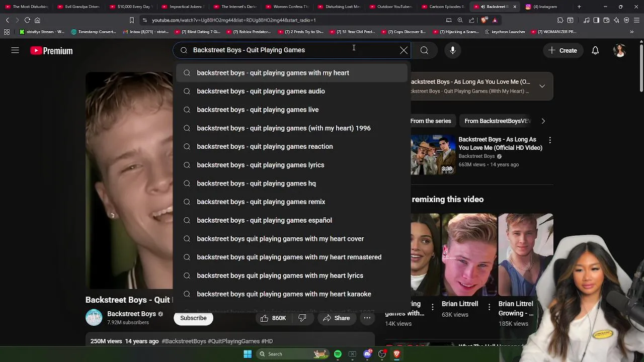Image resolution: width=644 pixels, height=362 pixels.
Task: Open Spotify from the taskbar
Action: coord(338,354)
